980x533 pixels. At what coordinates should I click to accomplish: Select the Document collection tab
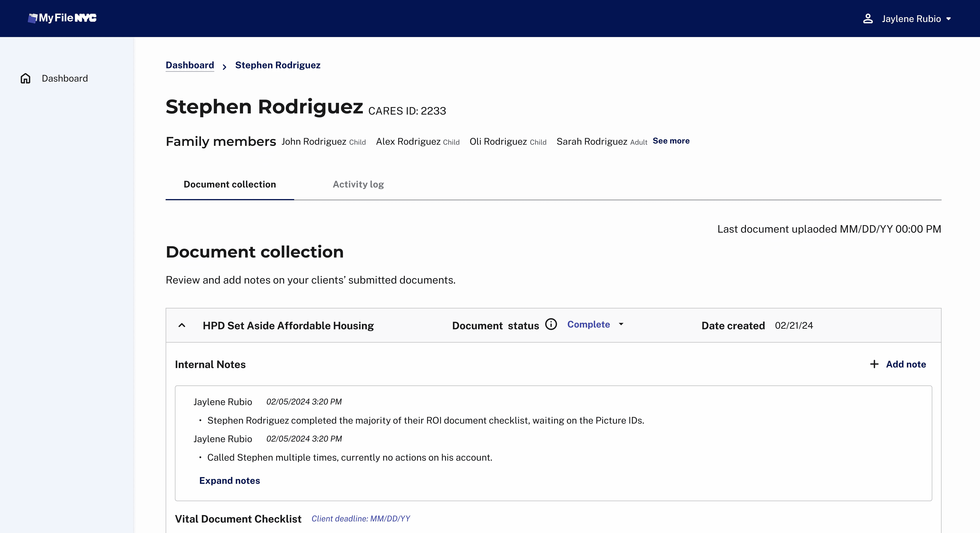coord(229,184)
